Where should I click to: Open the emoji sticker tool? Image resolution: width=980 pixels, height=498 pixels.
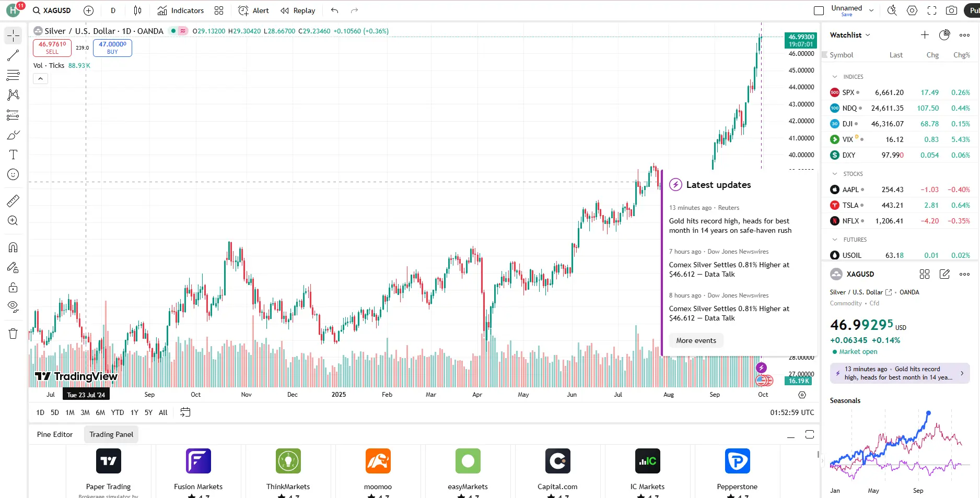pyautogui.click(x=13, y=174)
